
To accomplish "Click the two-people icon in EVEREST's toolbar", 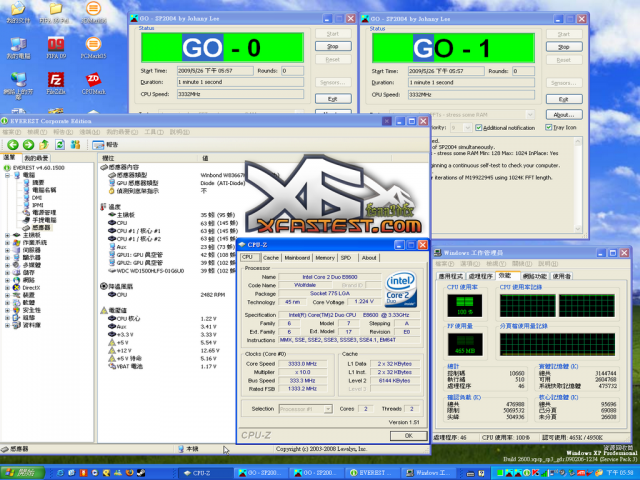I will (x=75, y=144).
